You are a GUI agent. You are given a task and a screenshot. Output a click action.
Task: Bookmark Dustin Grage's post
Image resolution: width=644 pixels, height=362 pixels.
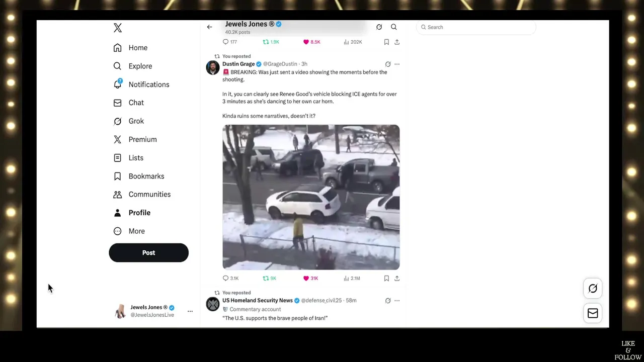click(x=386, y=278)
